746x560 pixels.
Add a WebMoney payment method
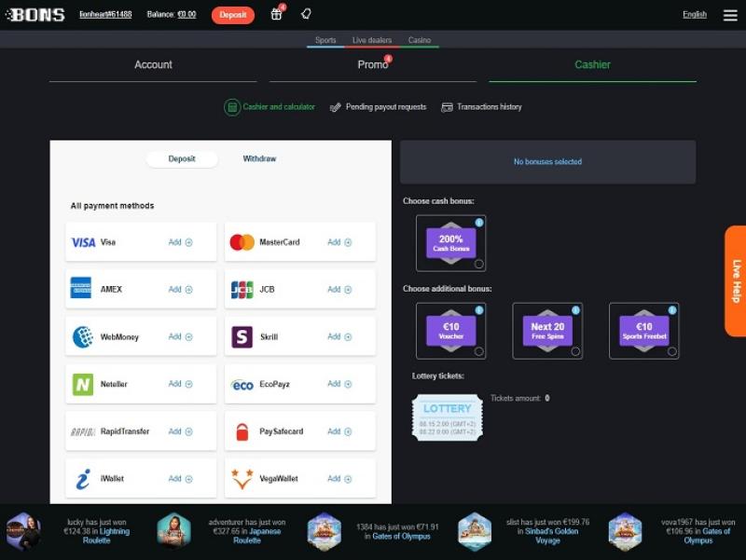(180, 336)
